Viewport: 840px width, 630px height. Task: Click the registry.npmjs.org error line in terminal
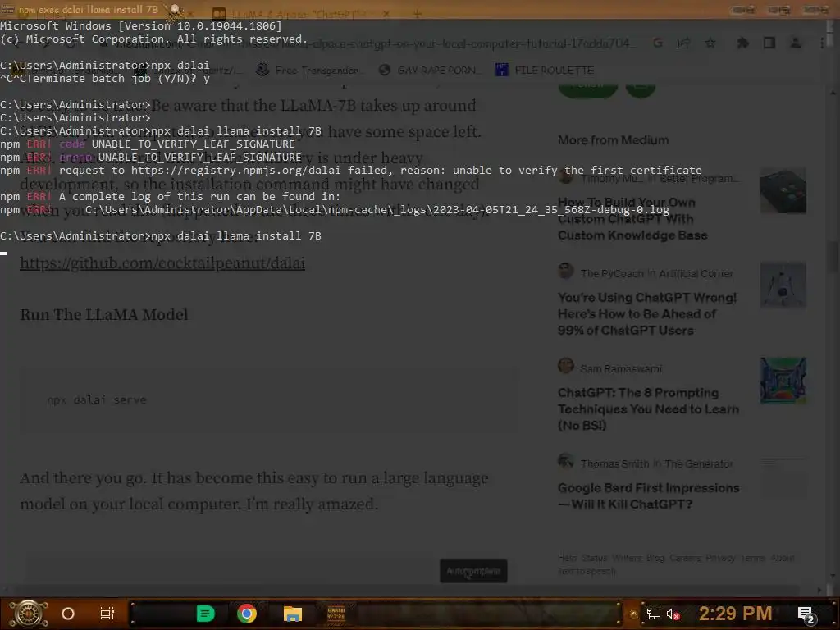pyautogui.click(x=351, y=171)
